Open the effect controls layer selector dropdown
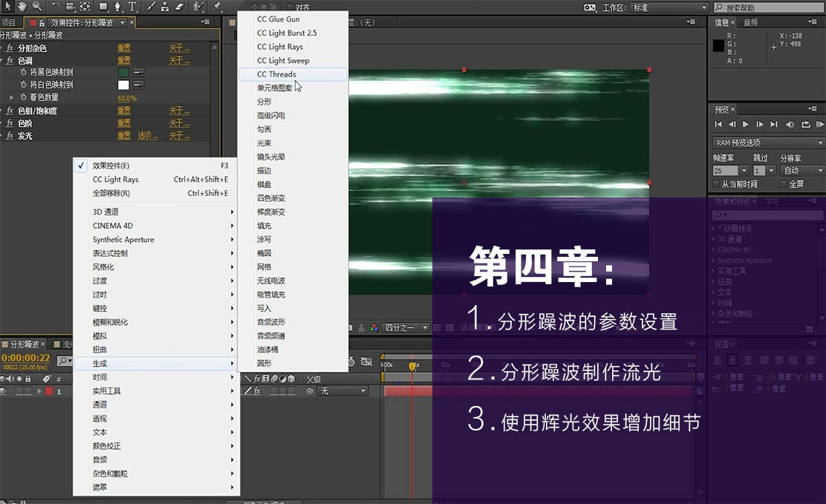826x504 pixels. pyautogui.click(x=123, y=23)
